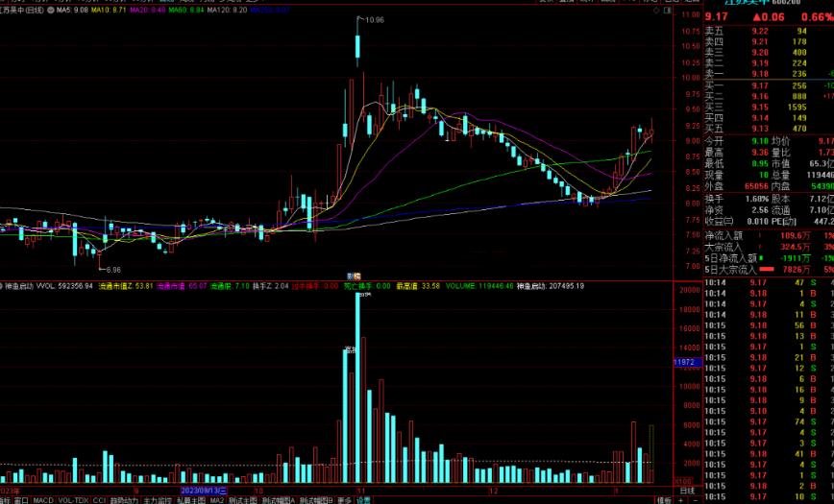Click the round settings icon before MA5
This screenshot has width=834, height=504.
pyautogui.click(x=51, y=11)
